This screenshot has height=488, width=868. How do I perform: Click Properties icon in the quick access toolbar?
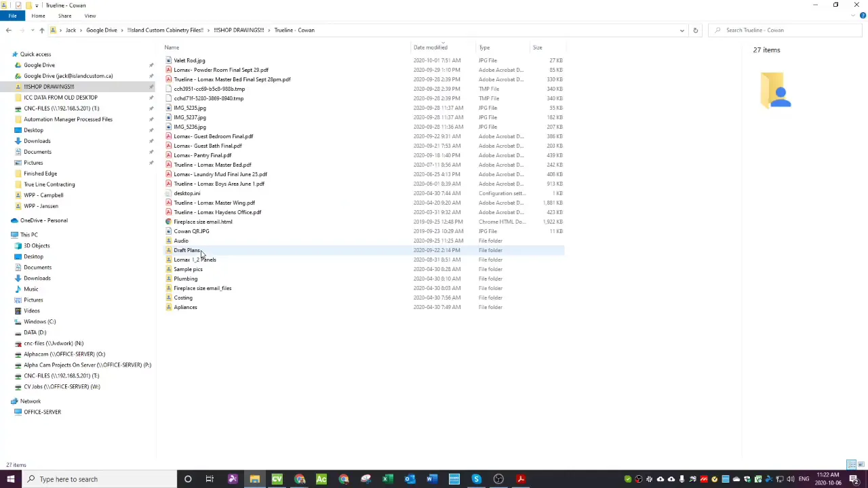click(x=18, y=5)
